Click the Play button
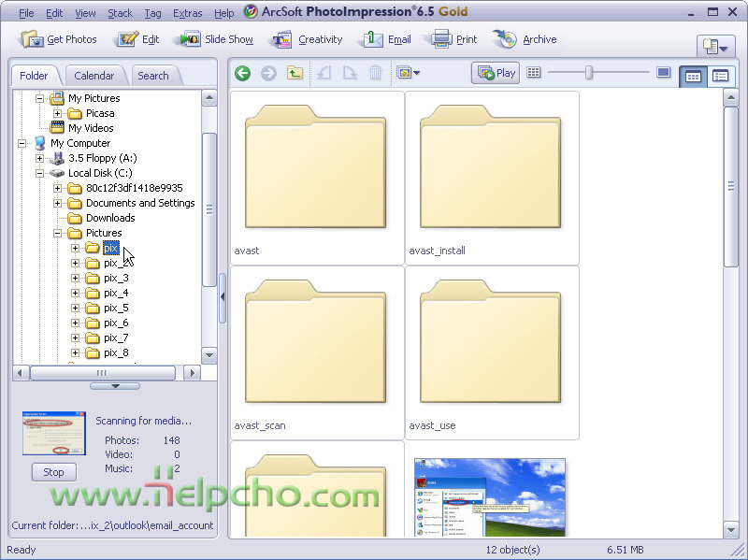 pos(496,73)
